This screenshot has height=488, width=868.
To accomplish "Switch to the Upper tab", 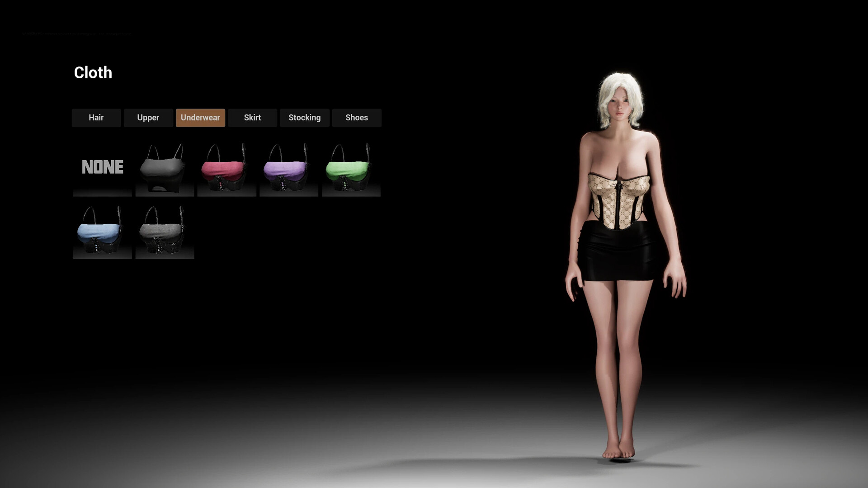I will pyautogui.click(x=148, y=118).
